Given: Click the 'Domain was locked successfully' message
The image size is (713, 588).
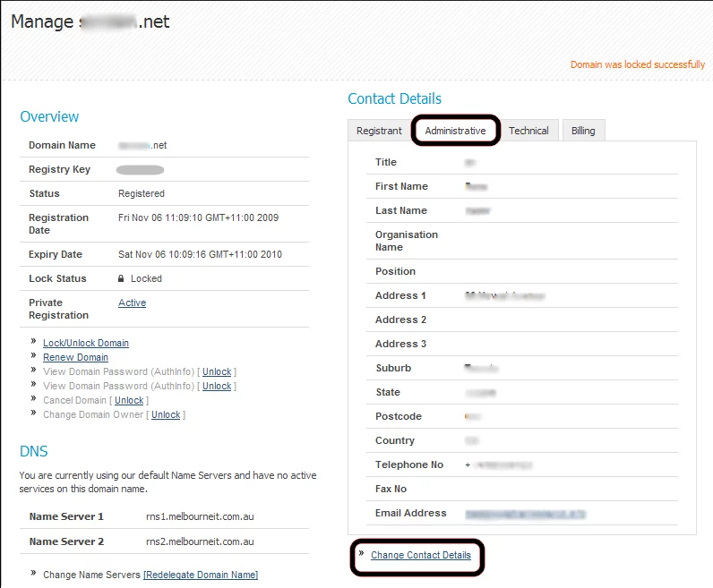Looking at the screenshot, I should point(637,64).
